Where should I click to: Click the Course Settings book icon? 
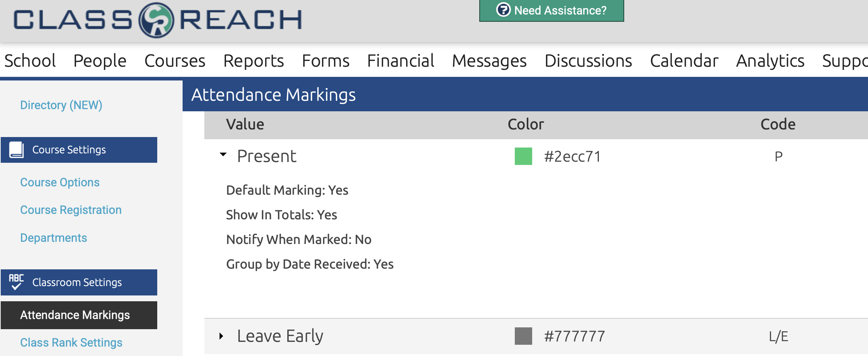click(x=16, y=150)
